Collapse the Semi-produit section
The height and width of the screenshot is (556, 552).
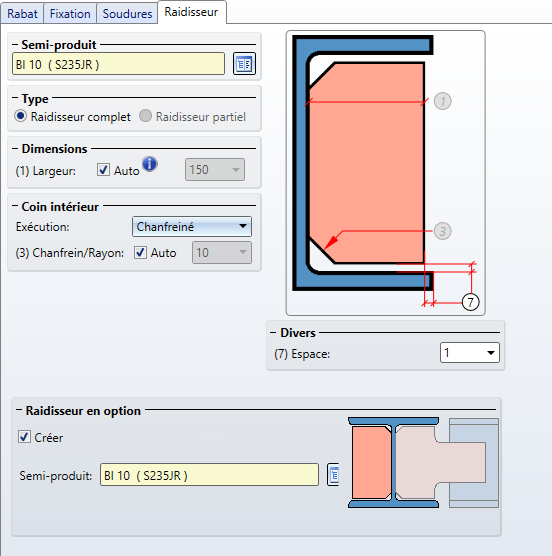click(x=15, y=45)
